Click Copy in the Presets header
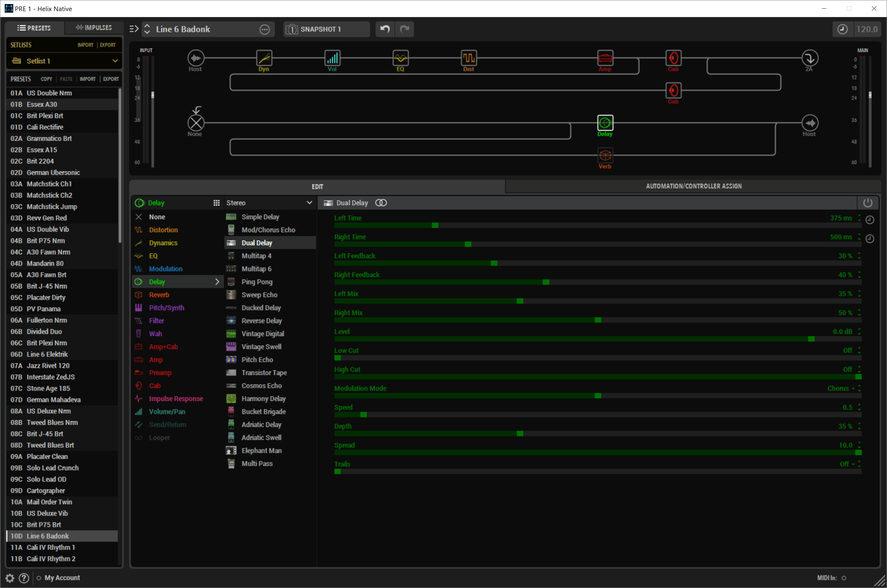 46,79
